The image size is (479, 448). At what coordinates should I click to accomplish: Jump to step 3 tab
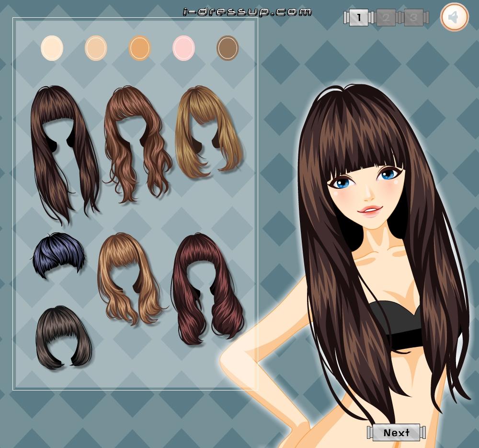[x=413, y=18]
